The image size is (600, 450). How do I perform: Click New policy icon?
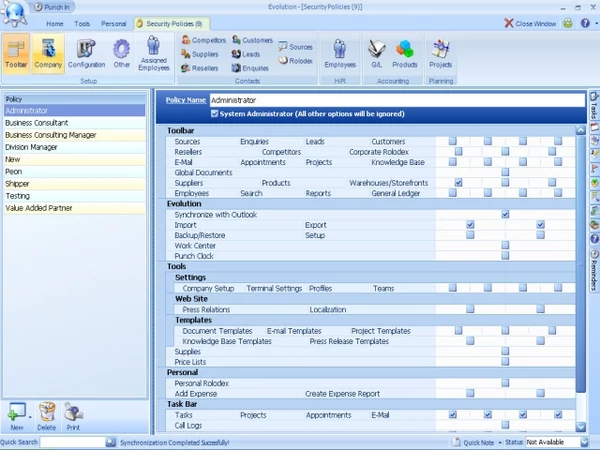coord(16,416)
